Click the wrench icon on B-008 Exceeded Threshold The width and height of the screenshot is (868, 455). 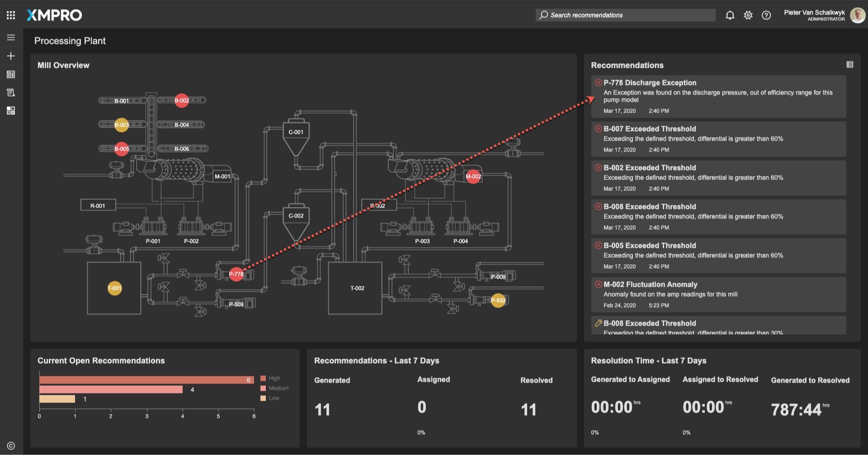click(598, 323)
